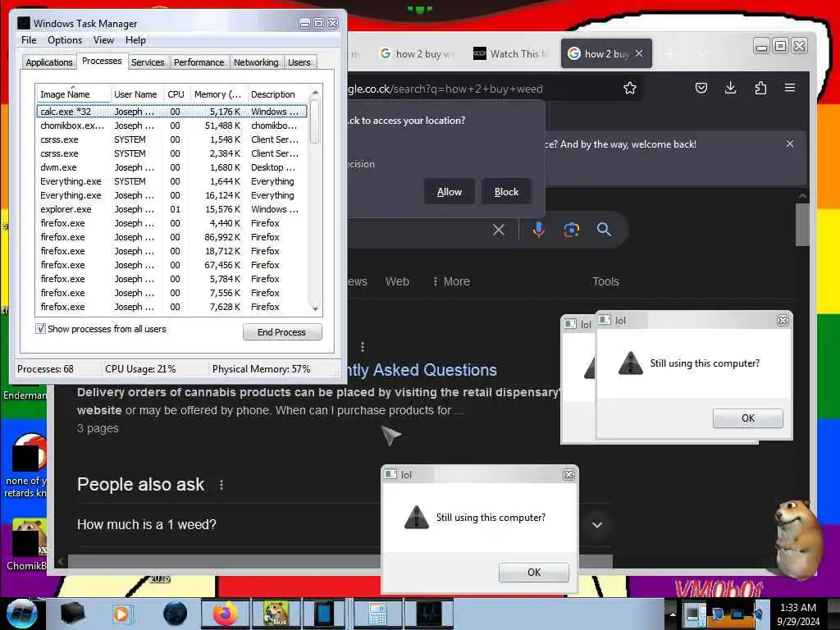Viewport: 840px width, 630px height.
Task: Sort processes by CPU column header
Action: (x=176, y=94)
